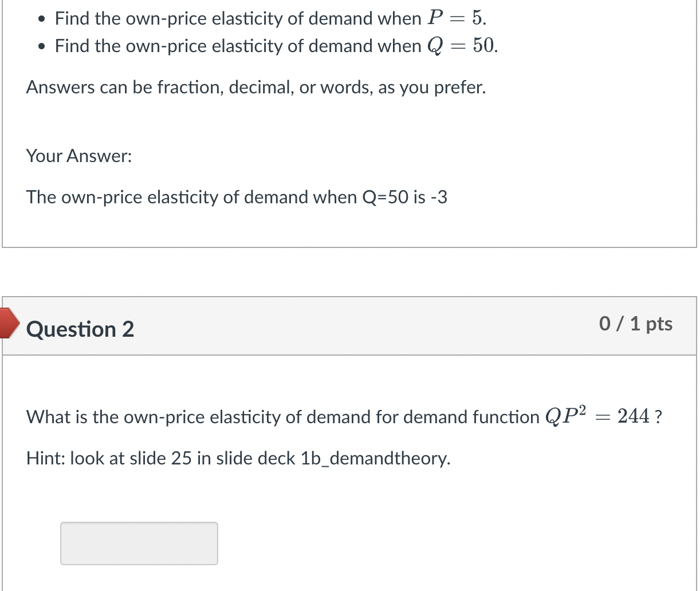Select the Question 2 heading

click(80, 329)
